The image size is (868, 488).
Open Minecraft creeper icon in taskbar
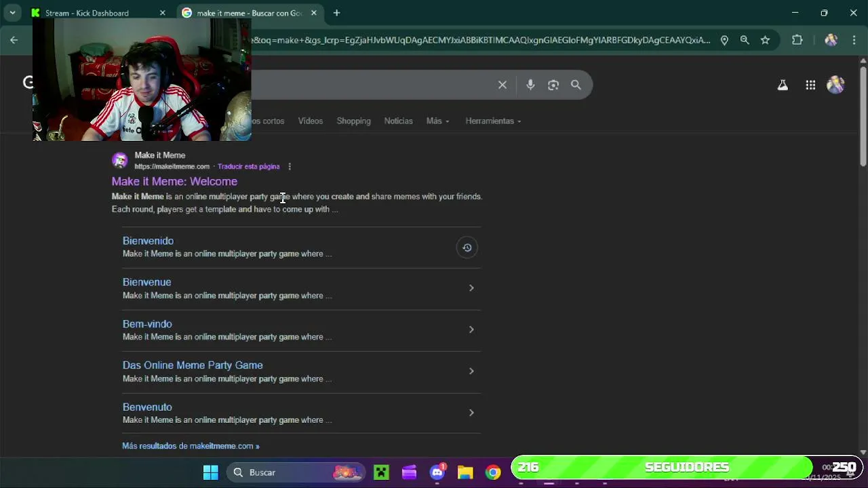point(381,472)
